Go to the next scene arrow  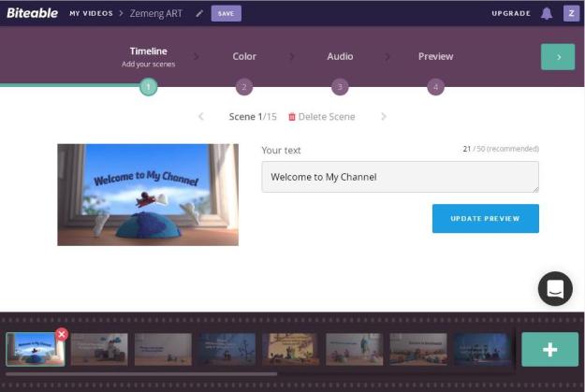[x=384, y=117]
